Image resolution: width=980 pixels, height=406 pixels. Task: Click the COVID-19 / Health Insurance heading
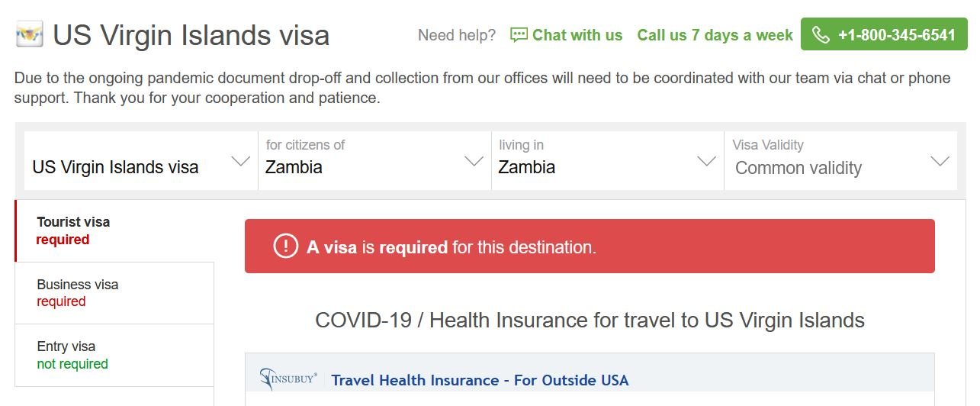pyautogui.click(x=590, y=320)
